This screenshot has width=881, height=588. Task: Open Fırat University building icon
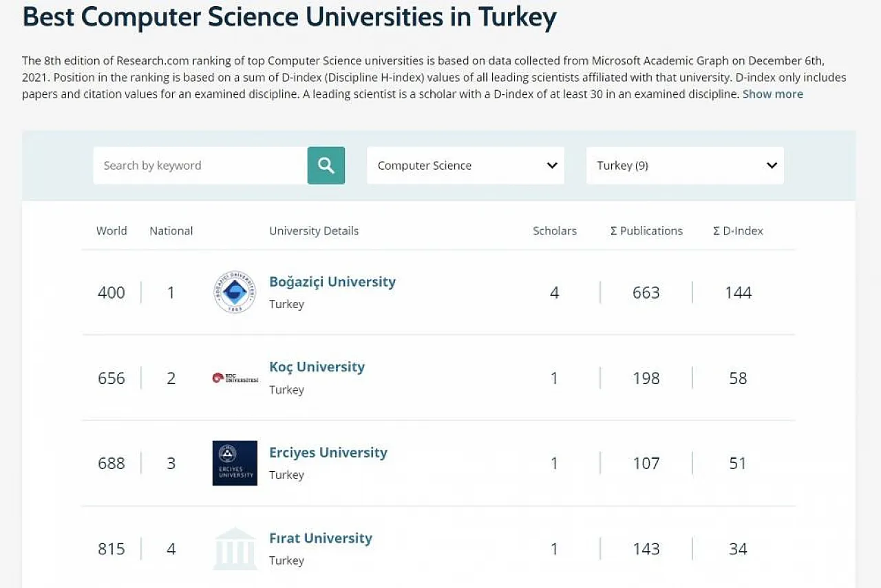pos(235,549)
